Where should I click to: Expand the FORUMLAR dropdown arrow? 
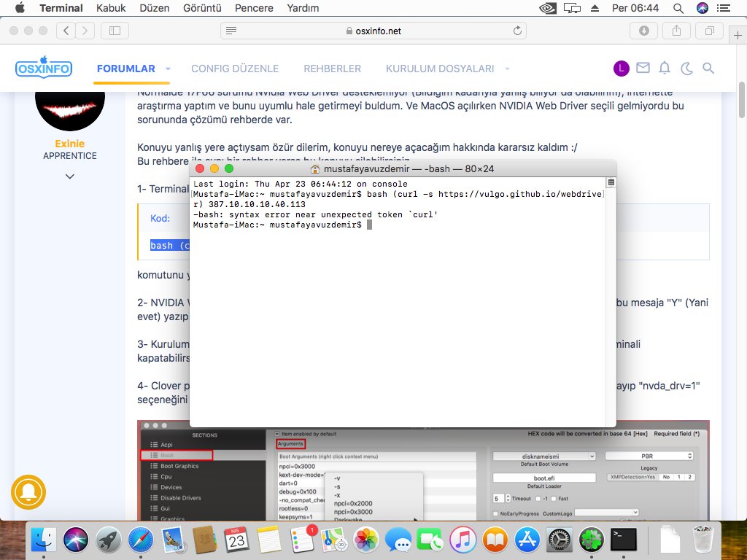click(x=168, y=69)
